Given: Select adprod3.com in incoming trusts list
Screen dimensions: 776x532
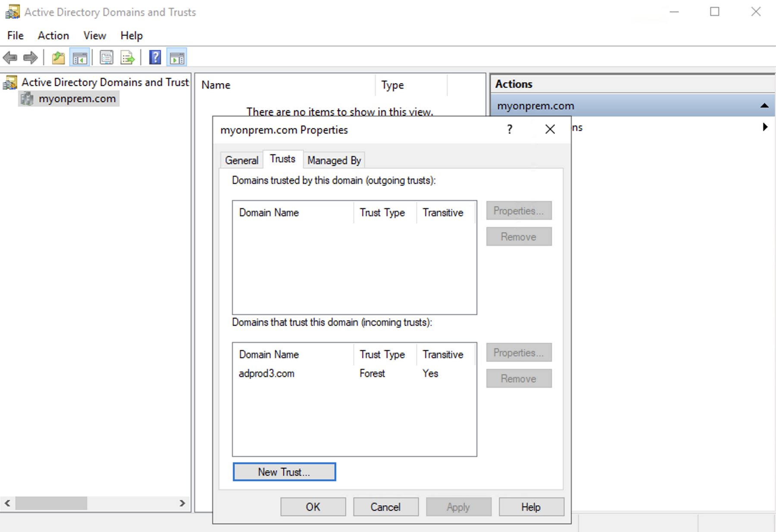Looking at the screenshot, I should coord(266,373).
